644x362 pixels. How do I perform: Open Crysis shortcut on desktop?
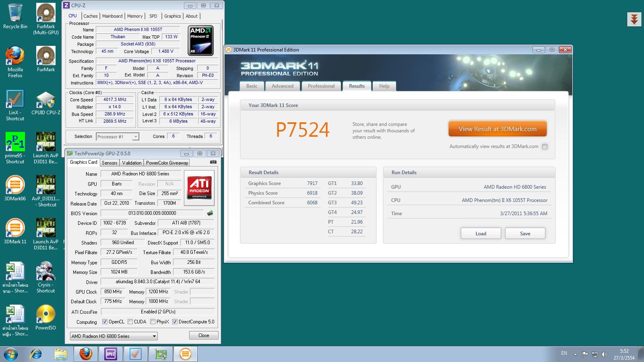pyautogui.click(x=46, y=277)
